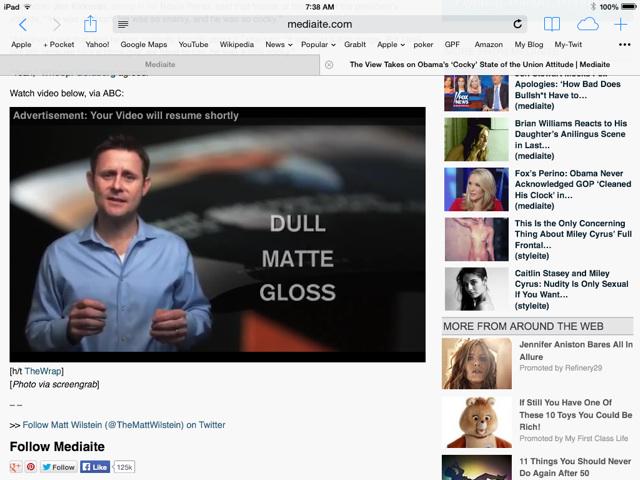This screenshot has height=480, width=640.
Task: Open iCloud Tabs cloud icon
Action: tap(587, 24)
